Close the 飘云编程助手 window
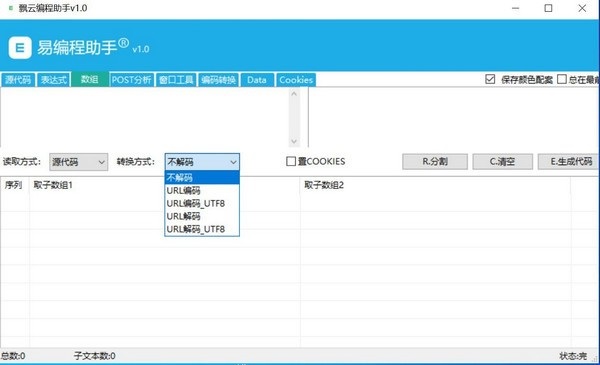Viewport: 600px width, 365px height. (582, 8)
